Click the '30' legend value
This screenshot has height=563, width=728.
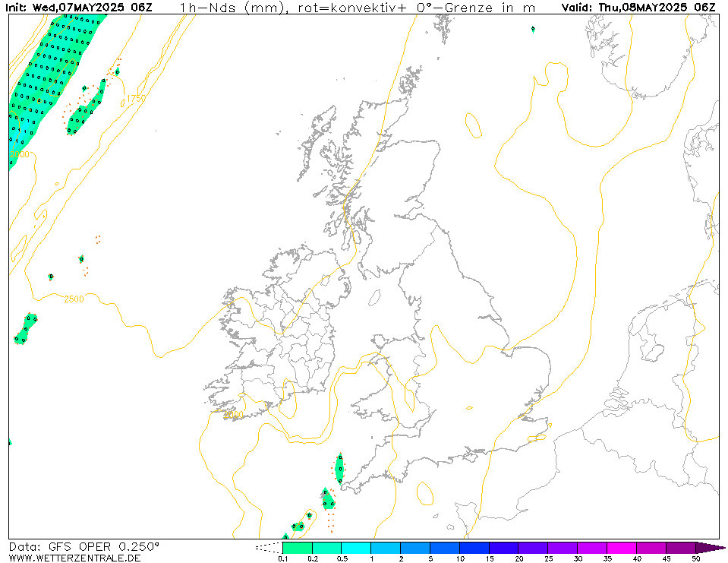tap(578, 558)
